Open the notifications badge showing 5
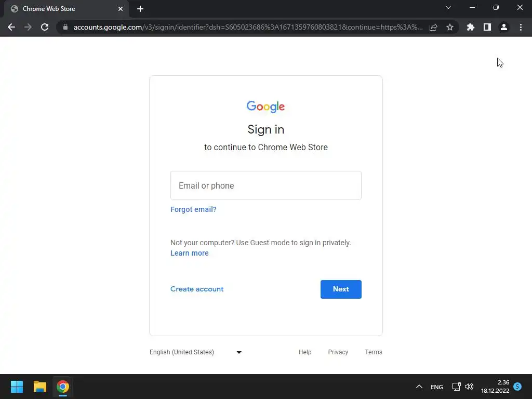 coord(517,387)
